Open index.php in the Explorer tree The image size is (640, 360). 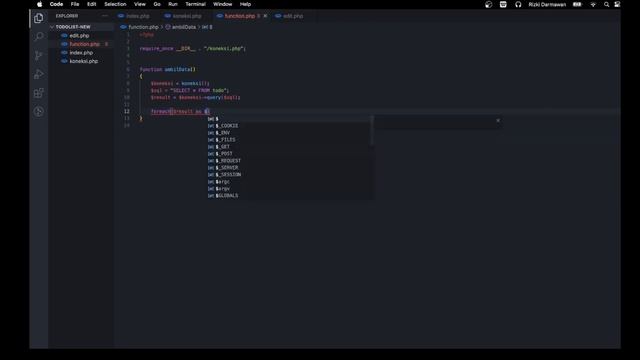[81, 53]
